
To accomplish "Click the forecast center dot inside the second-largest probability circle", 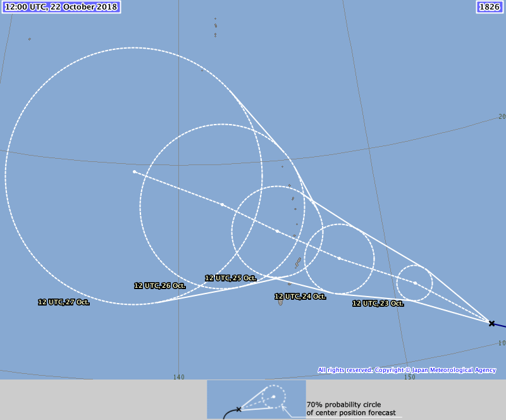I will (x=222, y=205).
